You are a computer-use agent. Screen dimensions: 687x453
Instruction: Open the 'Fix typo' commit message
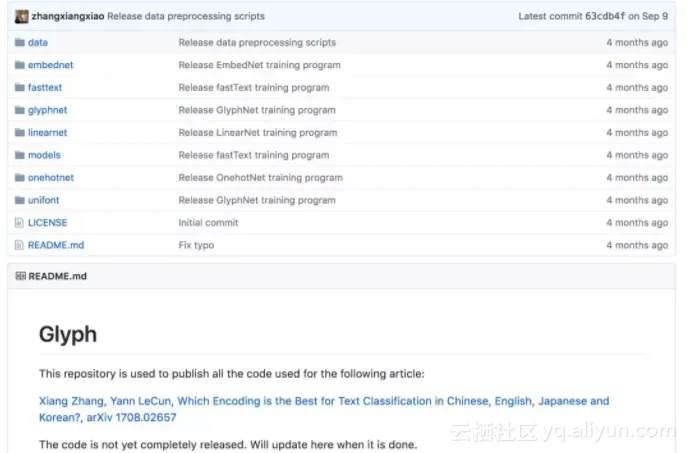196,245
